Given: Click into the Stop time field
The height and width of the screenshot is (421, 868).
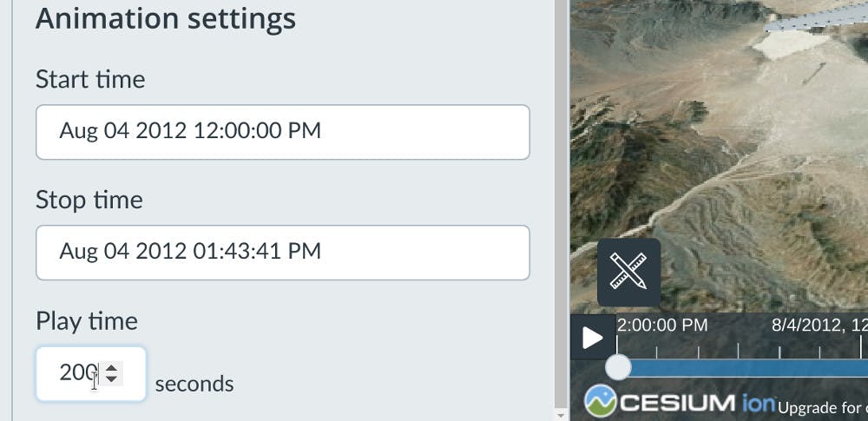Looking at the screenshot, I should point(282,253).
